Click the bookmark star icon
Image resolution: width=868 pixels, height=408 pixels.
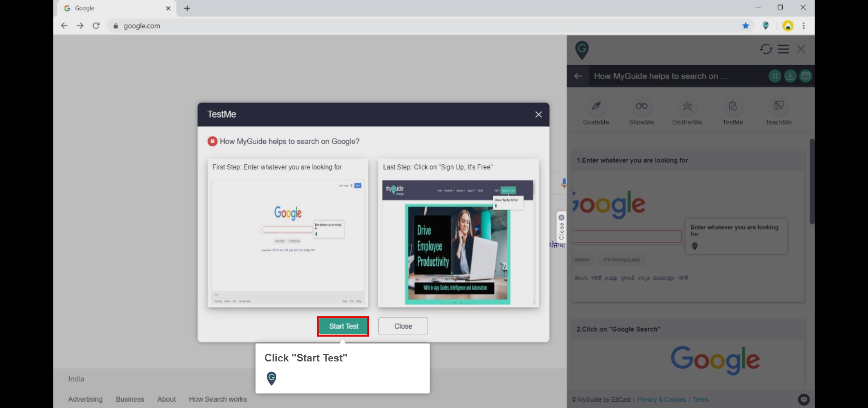pyautogui.click(x=745, y=26)
